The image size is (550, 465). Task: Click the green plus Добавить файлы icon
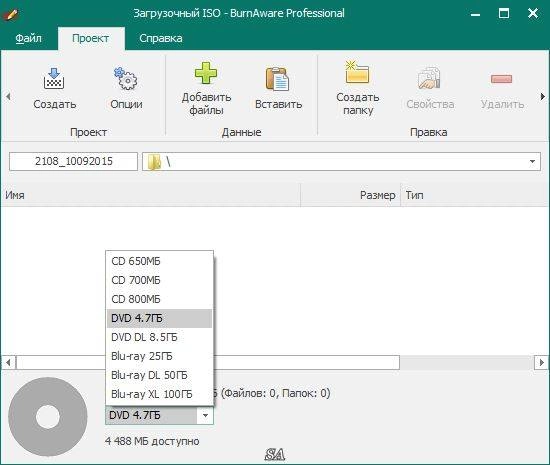[x=206, y=73]
